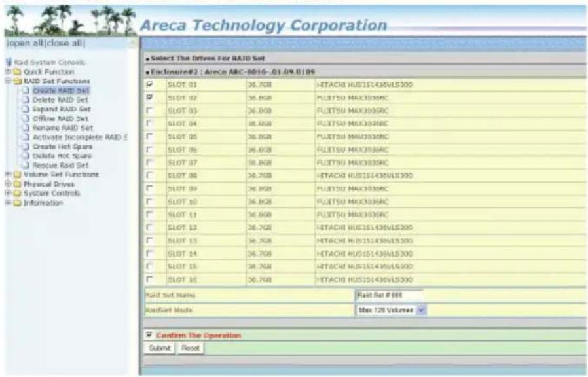Open the Rename RAID Set page
The height and width of the screenshot is (377, 588).
tap(63, 128)
